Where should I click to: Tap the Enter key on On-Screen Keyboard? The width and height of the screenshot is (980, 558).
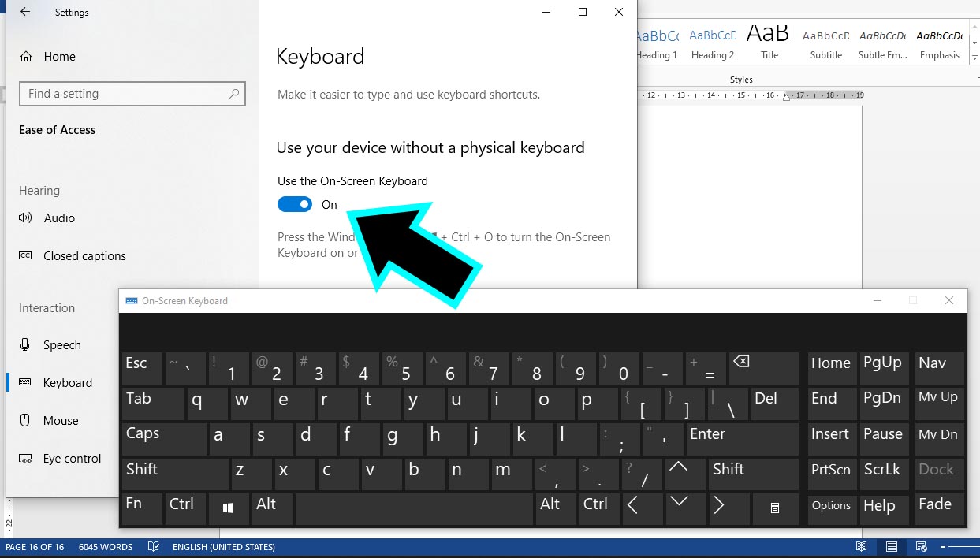click(x=742, y=439)
